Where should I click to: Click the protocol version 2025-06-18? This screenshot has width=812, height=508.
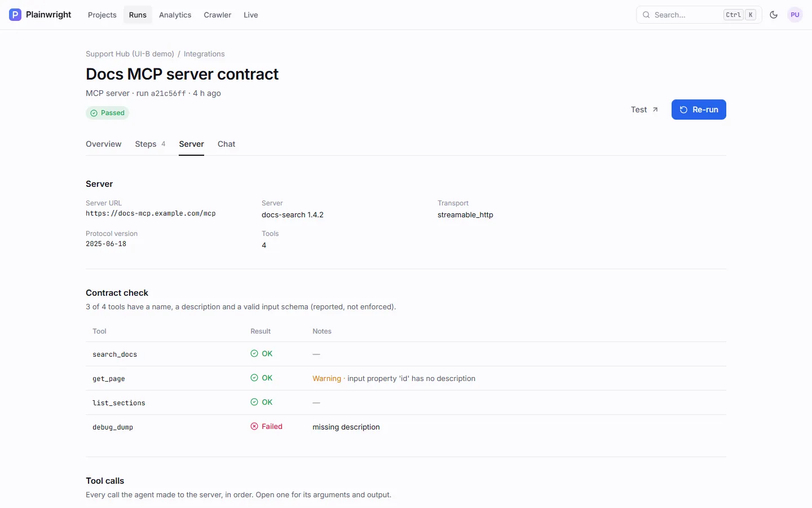(106, 244)
